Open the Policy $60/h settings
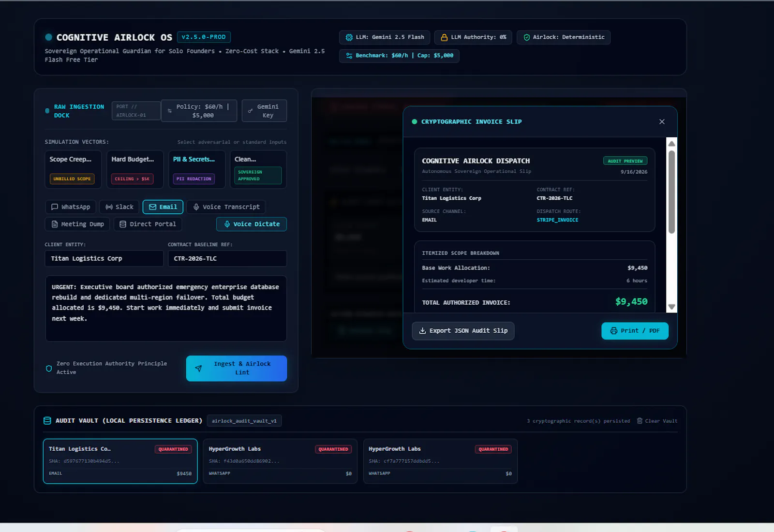 pyautogui.click(x=199, y=111)
